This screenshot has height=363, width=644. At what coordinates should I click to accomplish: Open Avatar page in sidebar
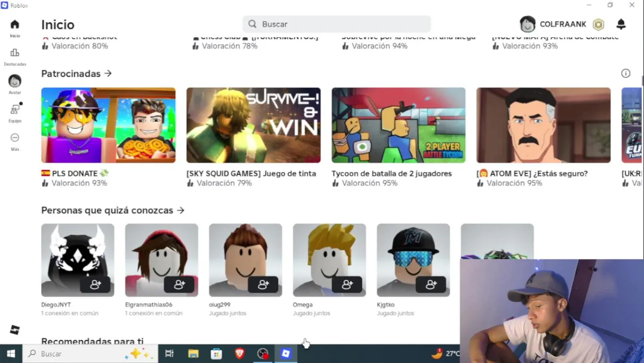click(15, 85)
